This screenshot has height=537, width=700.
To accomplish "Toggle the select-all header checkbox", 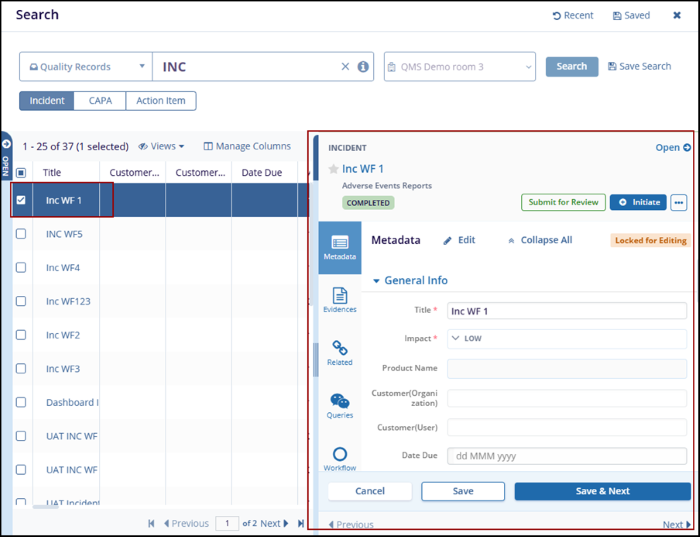I will tap(21, 172).
